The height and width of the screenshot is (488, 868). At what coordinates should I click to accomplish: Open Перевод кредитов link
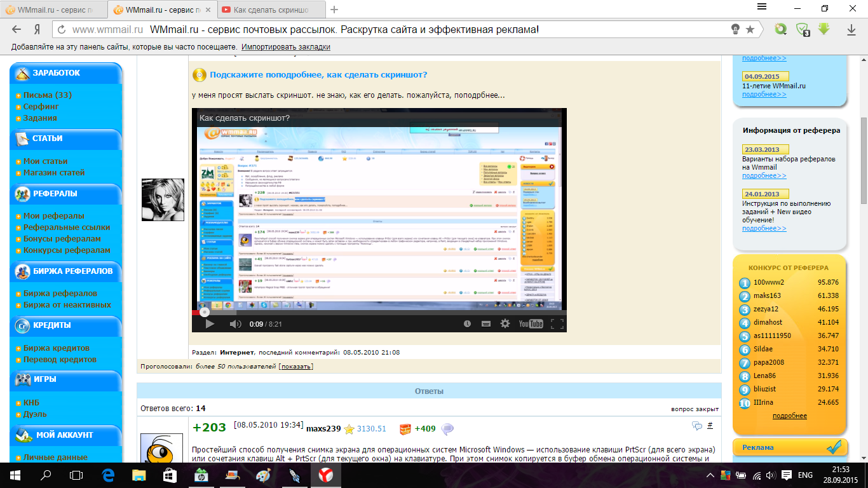[x=60, y=360]
